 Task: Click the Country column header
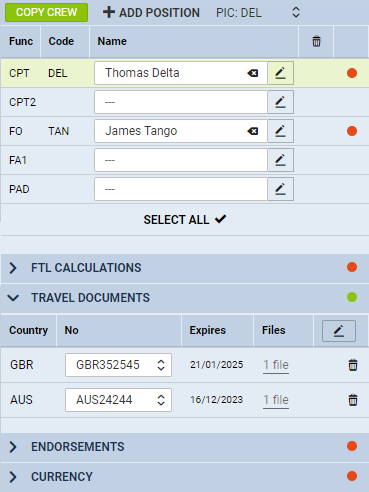tap(28, 330)
